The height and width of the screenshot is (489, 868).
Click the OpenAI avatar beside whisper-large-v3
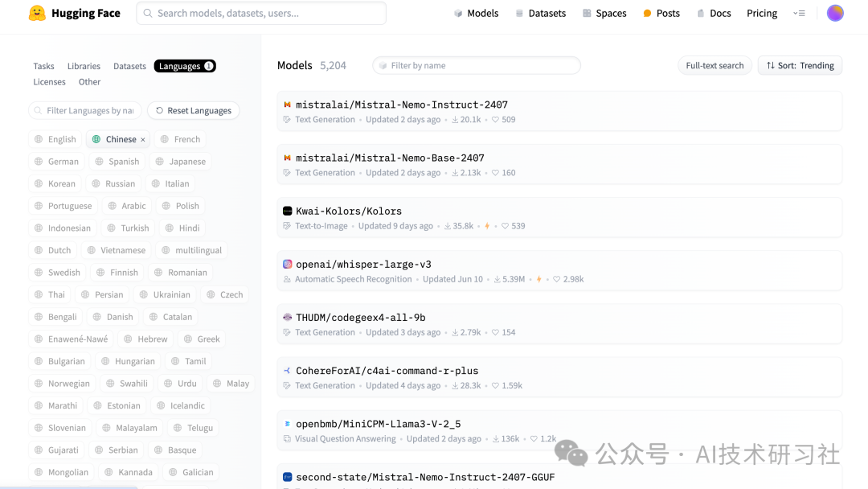click(287, 264)
